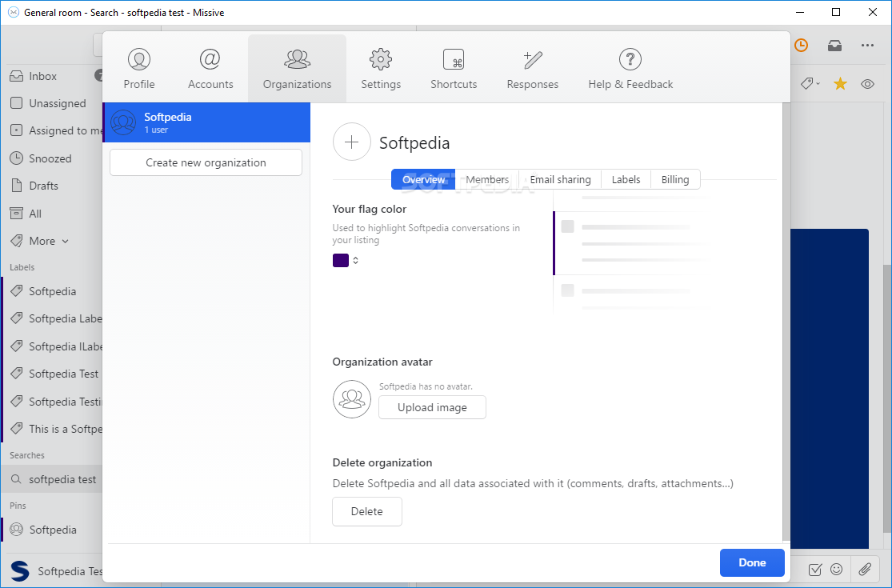
Task: Select the This is a Softpe... label
Action: click(52, 429)
